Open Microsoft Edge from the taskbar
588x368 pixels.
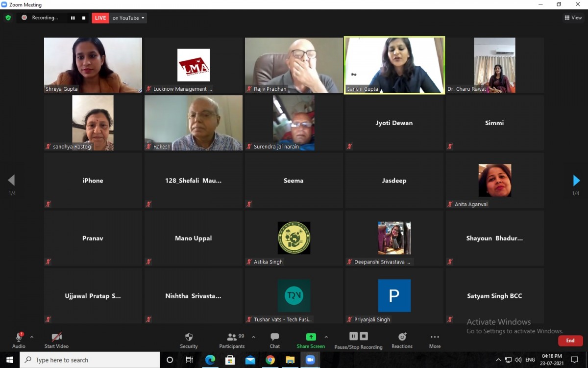210,360
